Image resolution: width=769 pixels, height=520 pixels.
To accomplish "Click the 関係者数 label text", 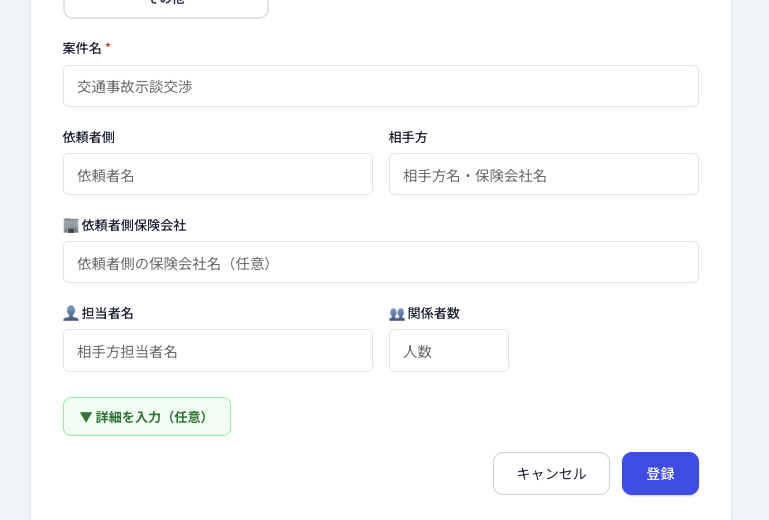I will 434,313.
